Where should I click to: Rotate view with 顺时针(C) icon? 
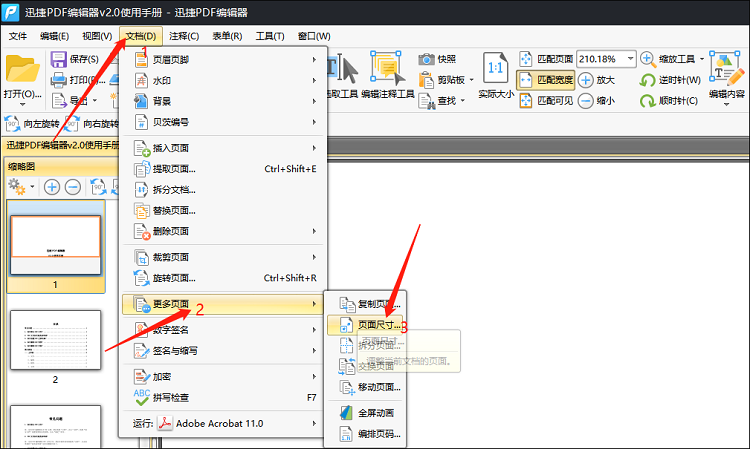click(647, 101)
